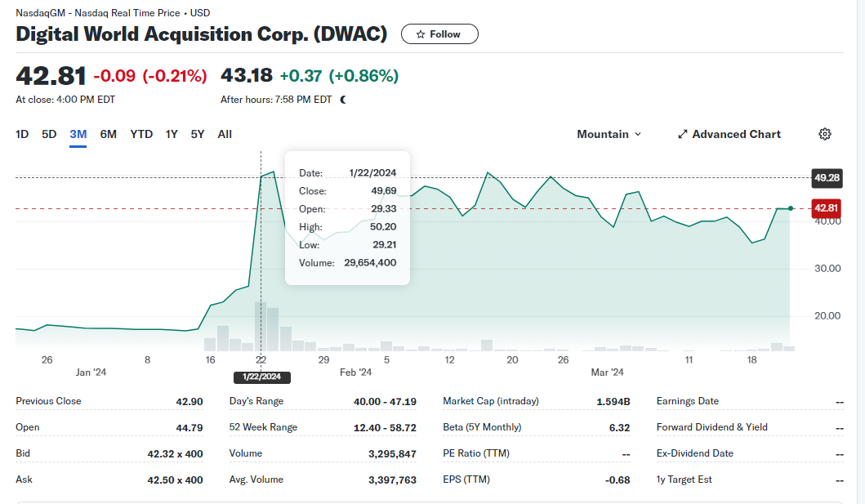Select the 6M time range
The width and height of the screenshot is (865, 504).
point(108,134)
